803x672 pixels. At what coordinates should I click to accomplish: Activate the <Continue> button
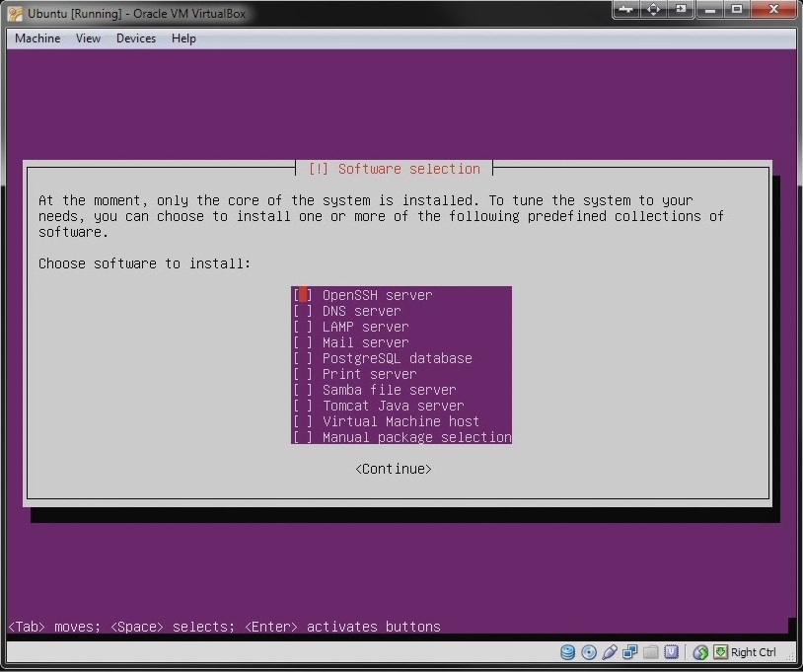pos(394,469)
